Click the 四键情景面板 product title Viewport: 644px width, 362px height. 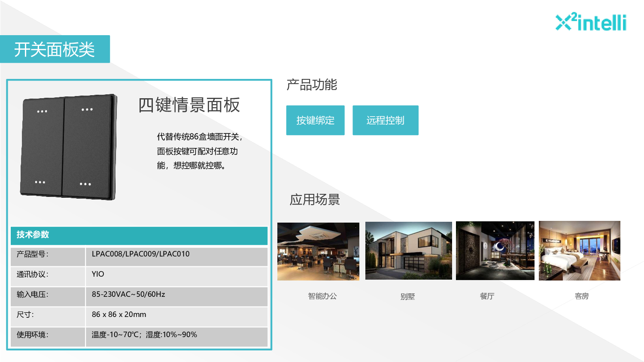click(189, 105)
